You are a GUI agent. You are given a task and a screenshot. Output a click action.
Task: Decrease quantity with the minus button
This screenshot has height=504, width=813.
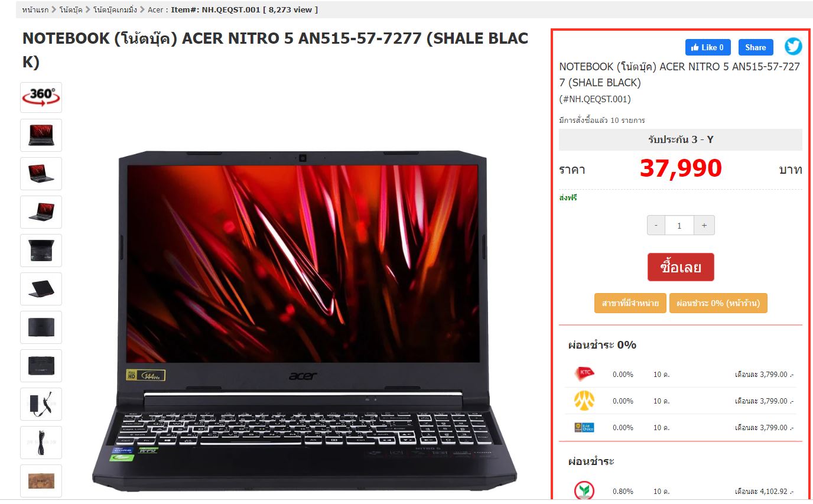[x=656, y=225]
